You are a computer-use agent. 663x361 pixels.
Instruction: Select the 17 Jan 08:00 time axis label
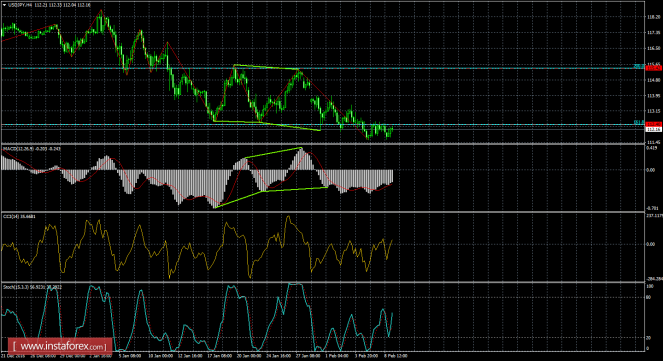pos(219,356)
